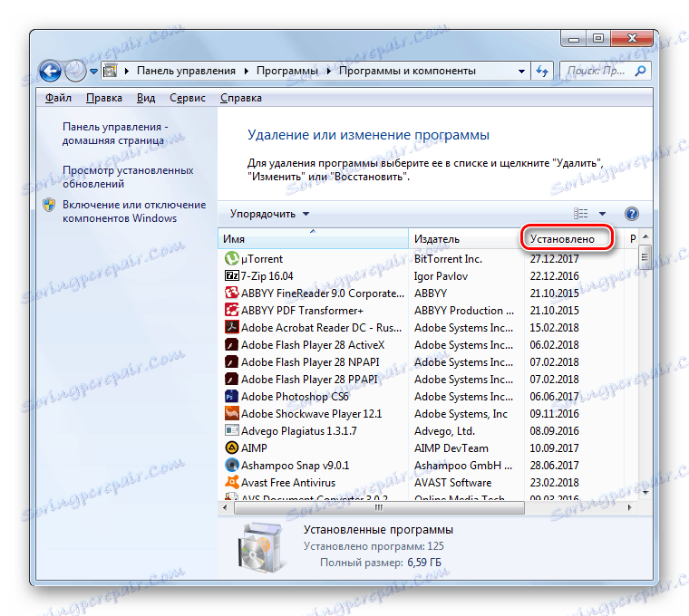The width and height of the screenshot is (689, 616).
Task: Select µTorrent program name
Action: pyautogui.click(x=262, y=259)
